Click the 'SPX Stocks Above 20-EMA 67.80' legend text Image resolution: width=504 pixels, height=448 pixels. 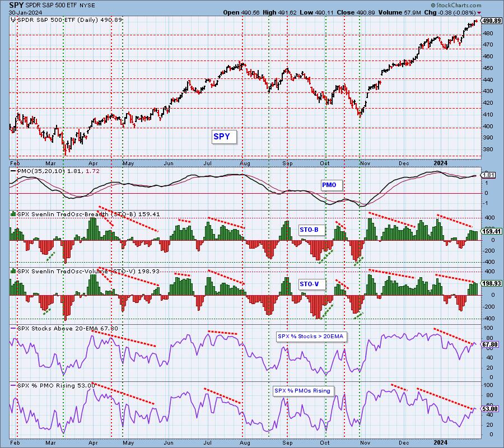point(68,329)
